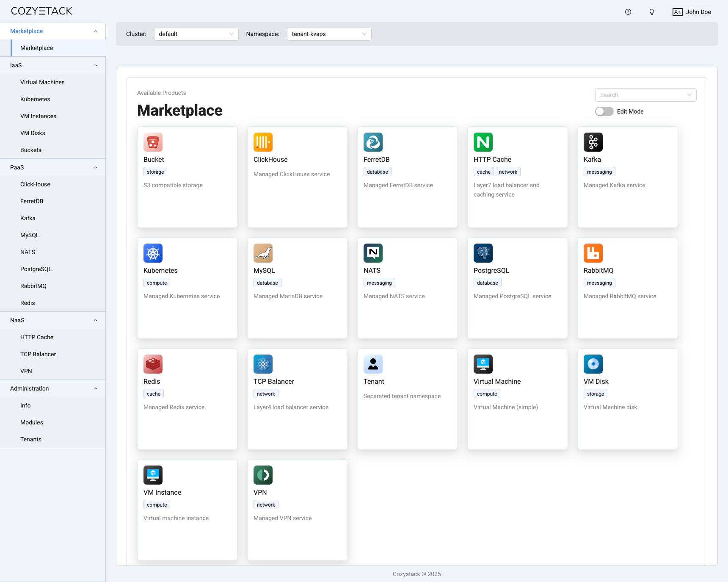Image resolution: width=728 pixels, height=582 pixels.
Task: Click the VPN green icon
Action: 263,475
